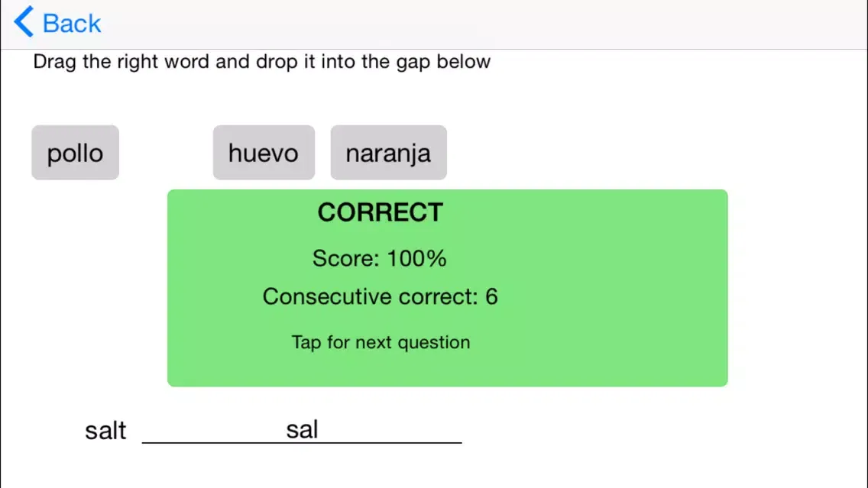Click the Back text label
The height and width of the screenshot is (488, 868).
[72, 24]
